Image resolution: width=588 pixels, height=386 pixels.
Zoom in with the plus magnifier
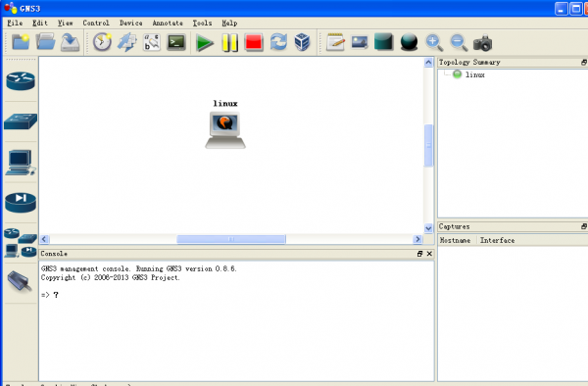[x=434, y=43]
